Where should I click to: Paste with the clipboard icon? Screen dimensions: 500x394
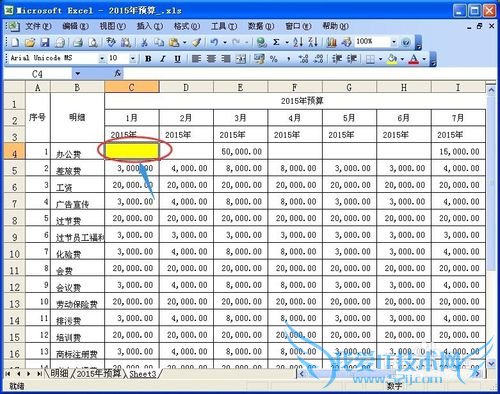click(174, 42)
